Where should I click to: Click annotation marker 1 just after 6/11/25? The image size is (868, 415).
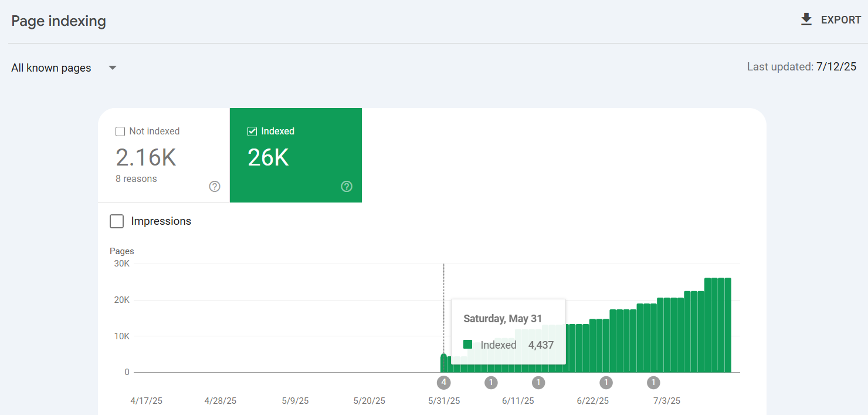(x=538, y=383)
